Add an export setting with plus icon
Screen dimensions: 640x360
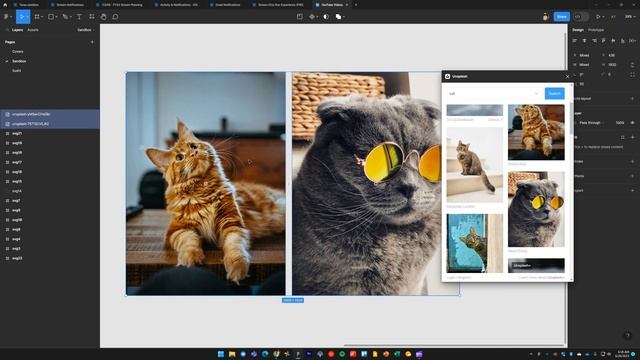click(x=632, y=191)
